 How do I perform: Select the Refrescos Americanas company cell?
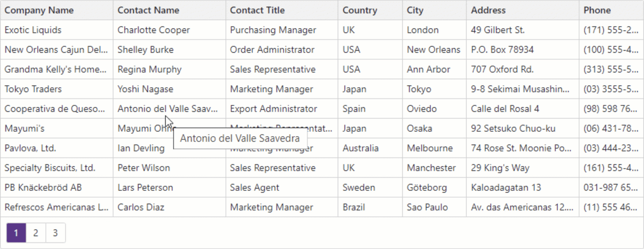click(x=57, y=207)
